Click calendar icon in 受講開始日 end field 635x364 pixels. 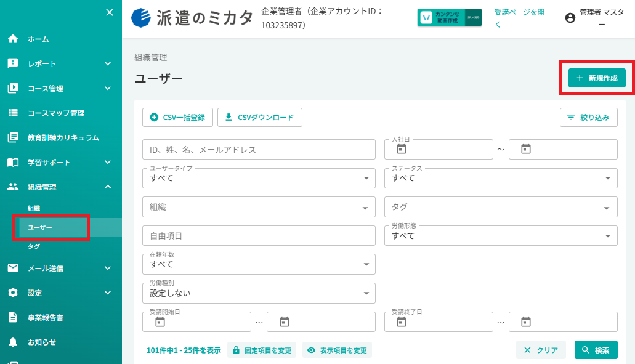pos(285,322)
